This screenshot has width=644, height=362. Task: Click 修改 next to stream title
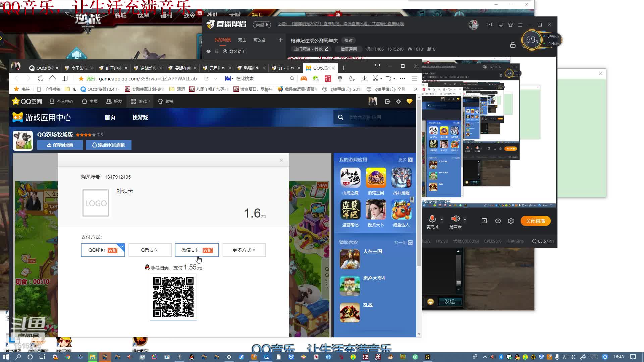[x=348, y=40]
